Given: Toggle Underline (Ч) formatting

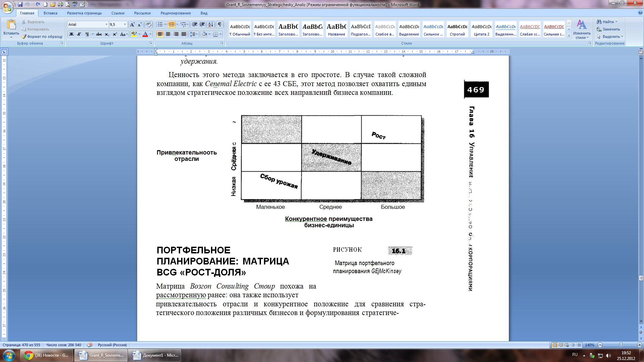Looking at the screenshot, I should [x=87, y=34].
